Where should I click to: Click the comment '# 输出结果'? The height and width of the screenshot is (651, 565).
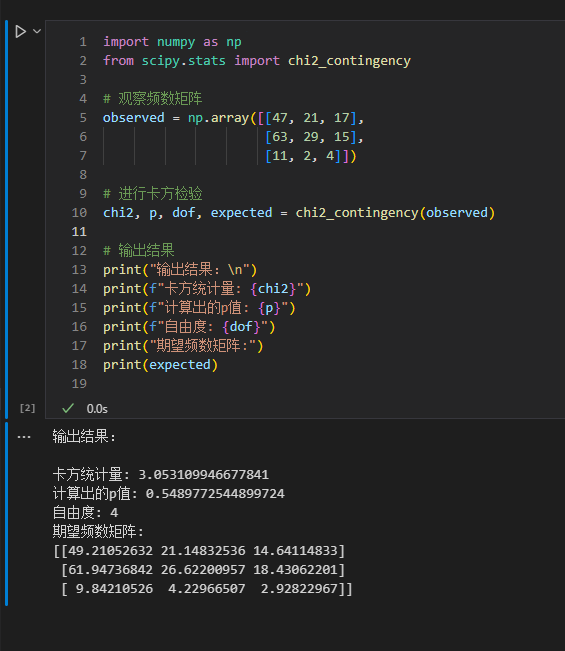pyautogui.click(x=139, y=250)
